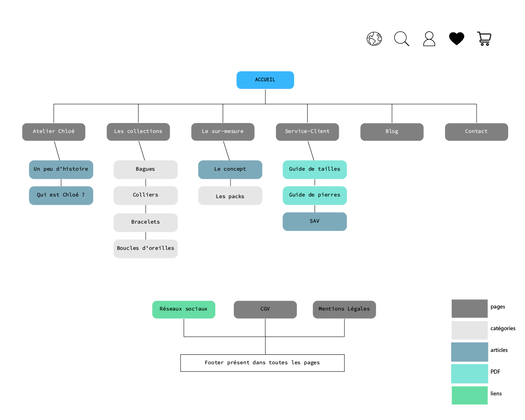Open the Contact page box
Image resolution: width=525 pixels, height=420 pixels.
click(x=476, y=132)
